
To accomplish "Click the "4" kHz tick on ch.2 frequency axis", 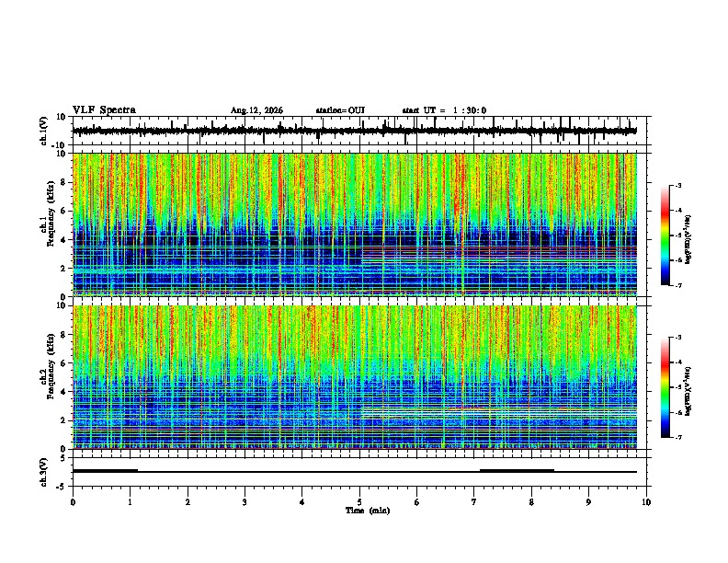I will click(64, 392).
